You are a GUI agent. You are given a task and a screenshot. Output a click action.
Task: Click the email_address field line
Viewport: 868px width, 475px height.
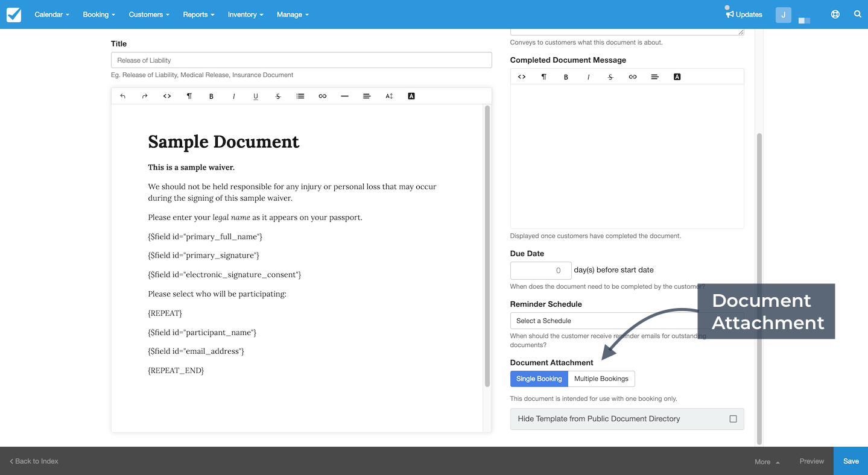[x=196, y=351]
